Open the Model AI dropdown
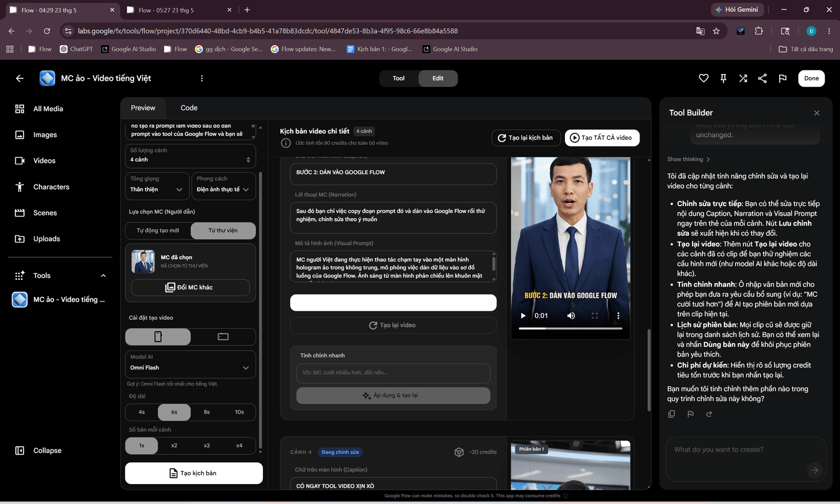Screen dimensions: 840x504 [191, 364]
